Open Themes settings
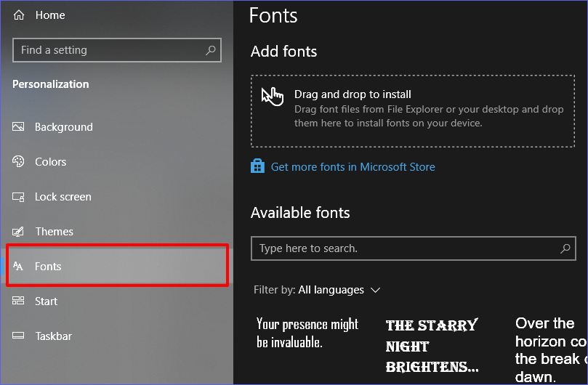Image resolution: width=588 pixels, height=385 pixels. pyautogui.click(x=54, y=231)
